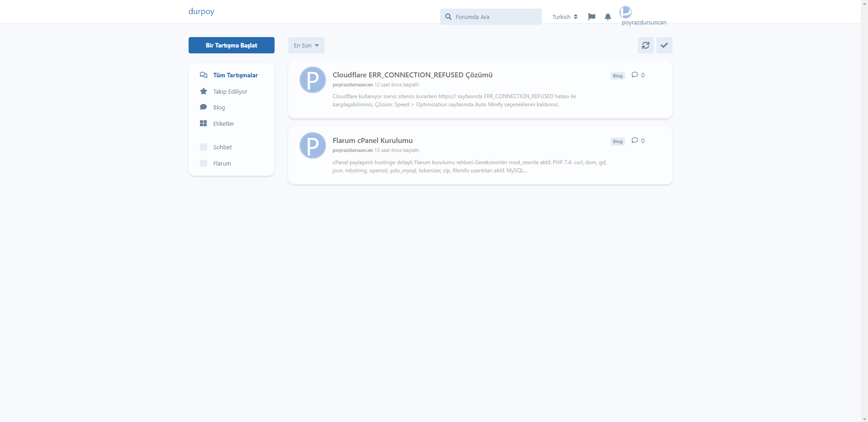Click the Cloudflare discussion excerpt text

454,100
